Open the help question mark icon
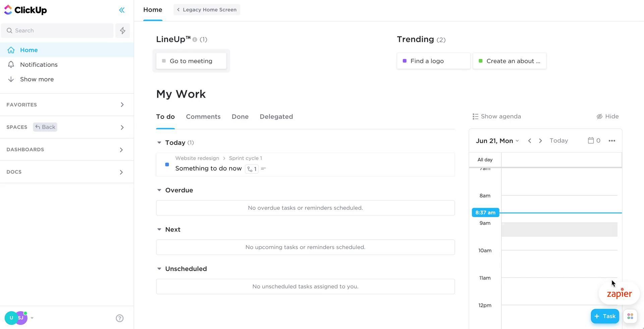Image resolution: width=644 pixels, height=329 pixels. (x=120, y=318)
